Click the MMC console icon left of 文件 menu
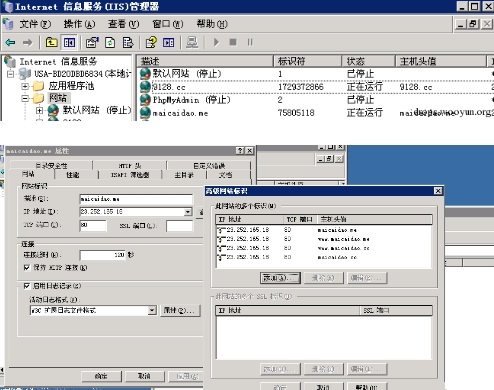The width and height of the screenshot is (494, 390). (8, 24)
